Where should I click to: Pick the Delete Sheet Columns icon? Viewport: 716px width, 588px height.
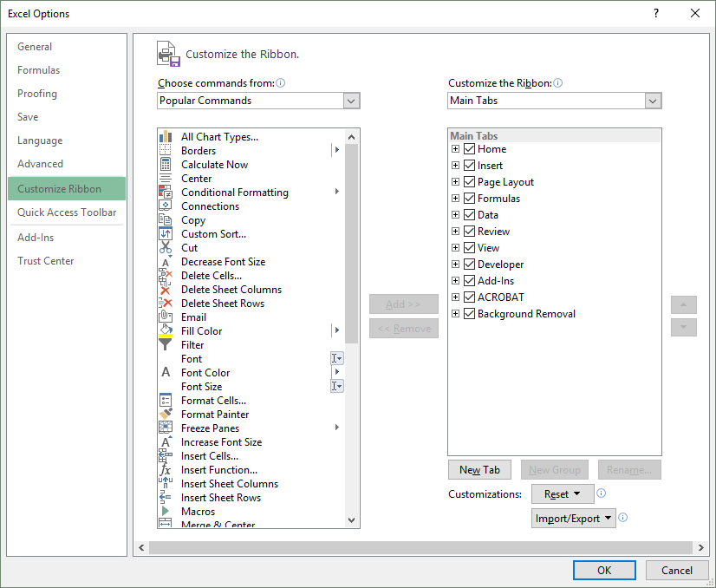click(x=166, y=289)
